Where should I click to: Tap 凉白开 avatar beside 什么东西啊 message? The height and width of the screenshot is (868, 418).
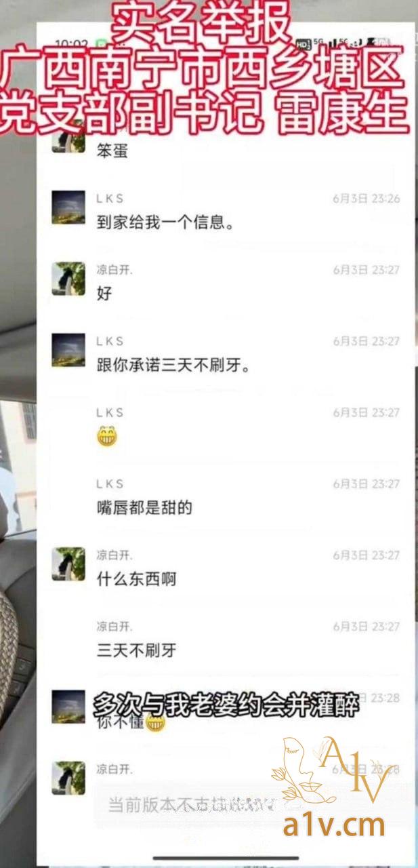[x=68, y=564]
